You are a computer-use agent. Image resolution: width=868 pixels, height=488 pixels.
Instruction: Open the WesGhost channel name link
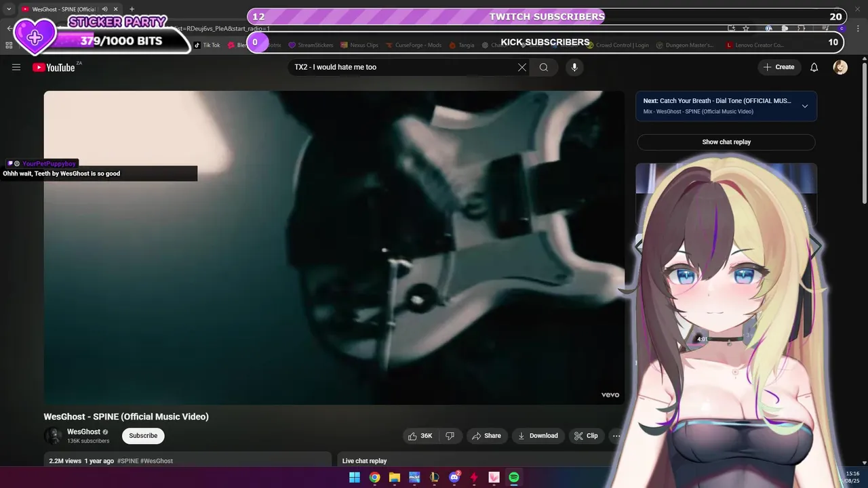pos(83,432)
